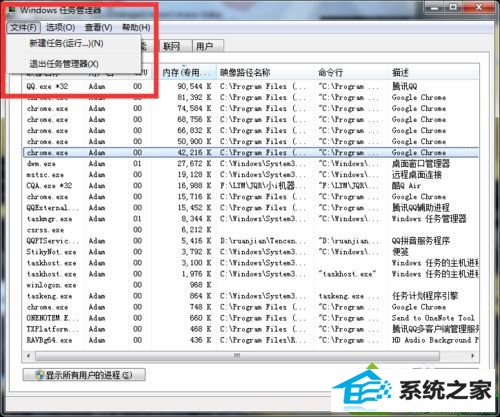Click 显示所有用户的进程(S) button
500x417 pixels.
click(84, 375)
